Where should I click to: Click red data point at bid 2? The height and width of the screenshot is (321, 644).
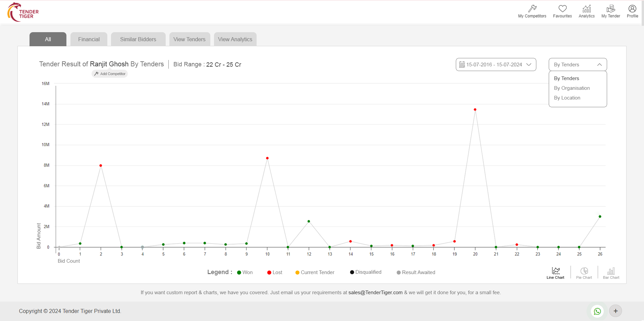[x=101, y=166]
